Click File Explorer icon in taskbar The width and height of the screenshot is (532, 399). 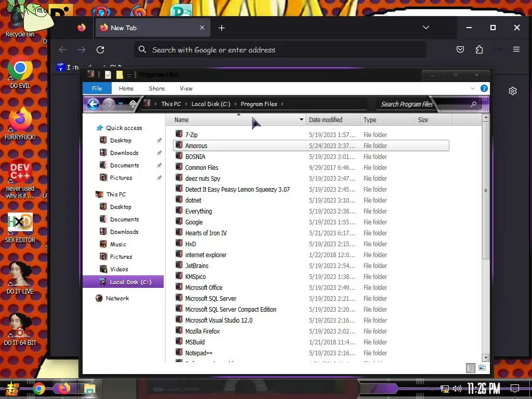point(89,389)
